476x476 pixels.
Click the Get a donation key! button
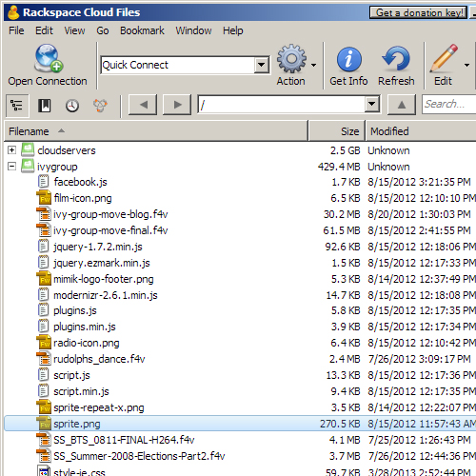418,12
